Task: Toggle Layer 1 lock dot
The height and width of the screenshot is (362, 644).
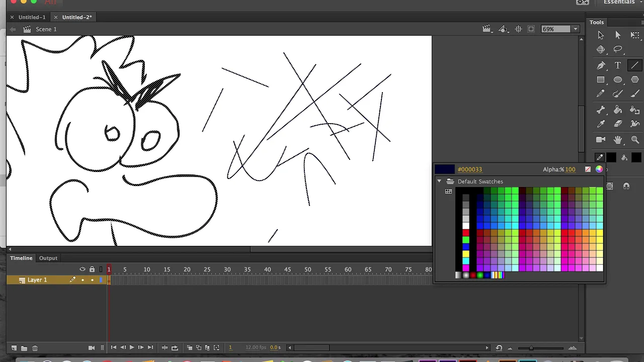Action: coord(92,280)
